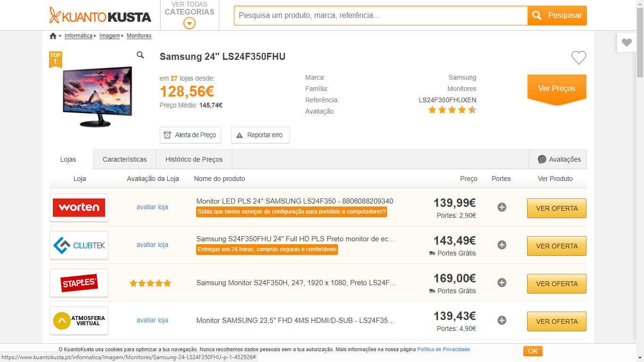Expand Clubtek shipping details plus icon
This screenshot has width=644, height=362.
pos(502,245)
